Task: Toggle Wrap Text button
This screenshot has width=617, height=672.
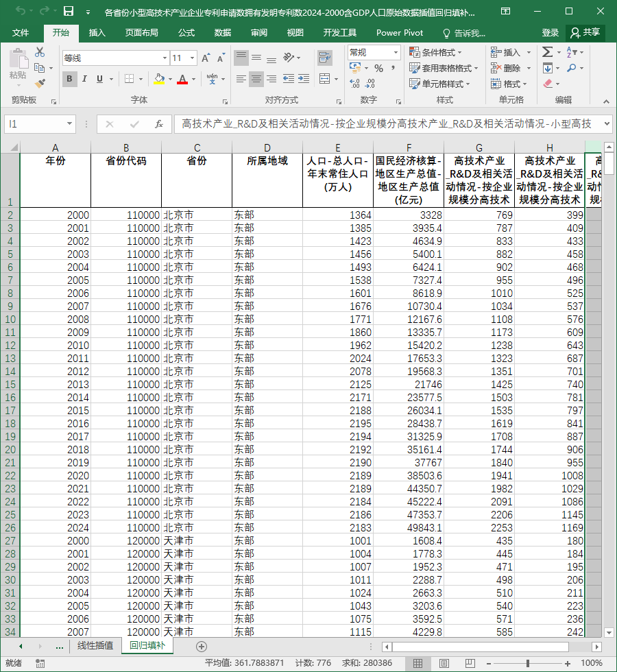Action: pyautogui.click(x=325, y=58)
